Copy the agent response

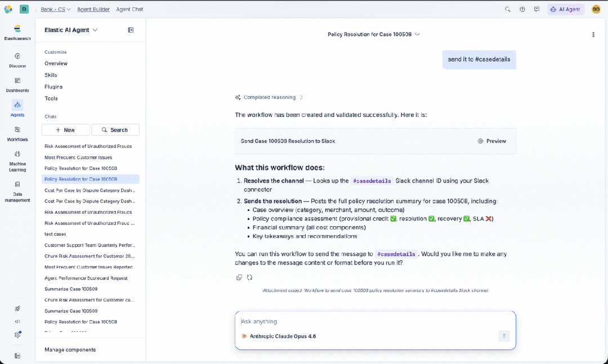click(x=239, y=277)
